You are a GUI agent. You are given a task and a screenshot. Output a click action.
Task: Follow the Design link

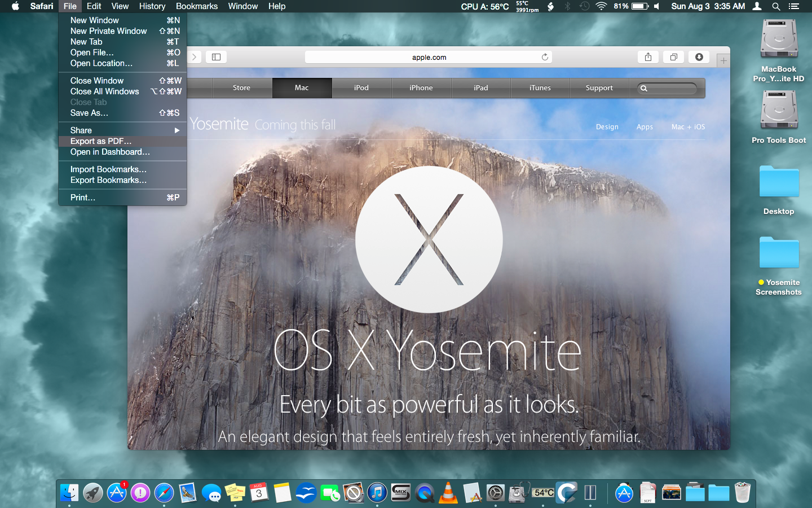point(607,127)
